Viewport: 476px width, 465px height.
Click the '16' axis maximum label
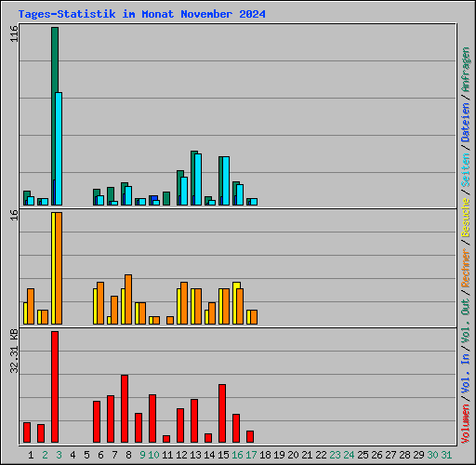pyautogui.click(x=14, y=215)
